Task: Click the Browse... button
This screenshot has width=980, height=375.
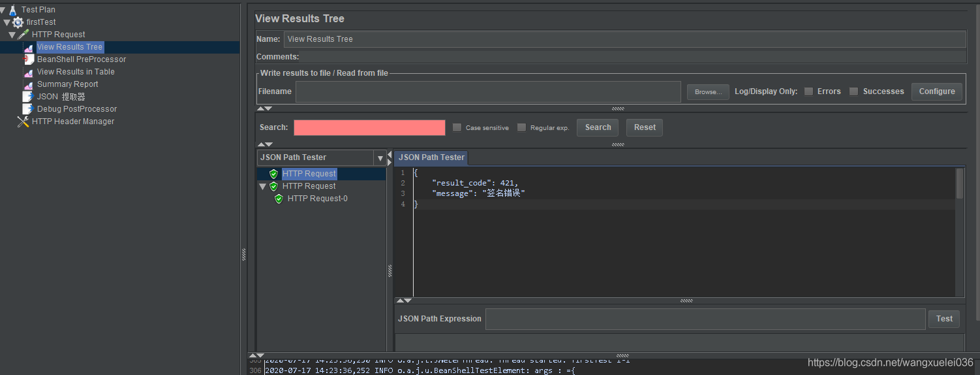Action: pyautogui.click(x=708, y=92)
